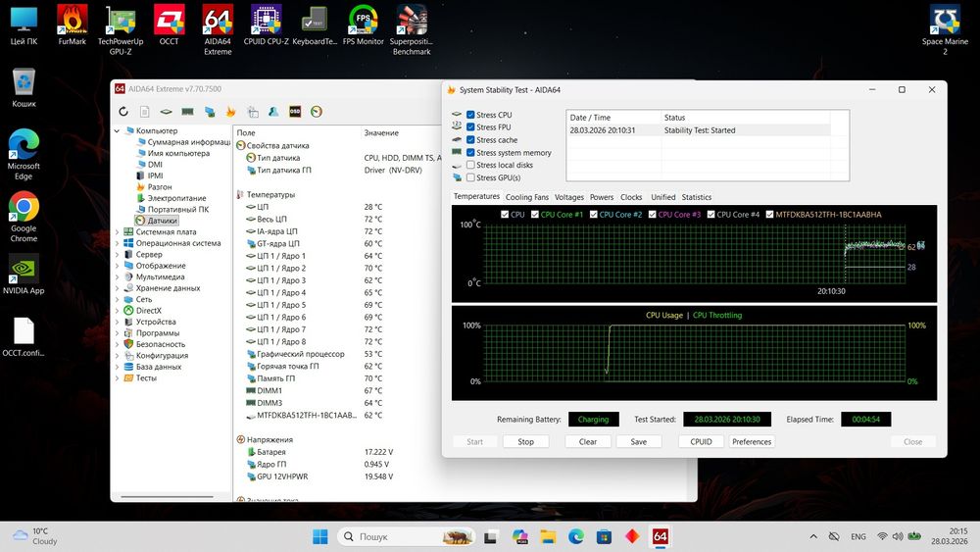Open the Windows Start menu
Screen dimensions: 980x552
(x=320, y=536)
